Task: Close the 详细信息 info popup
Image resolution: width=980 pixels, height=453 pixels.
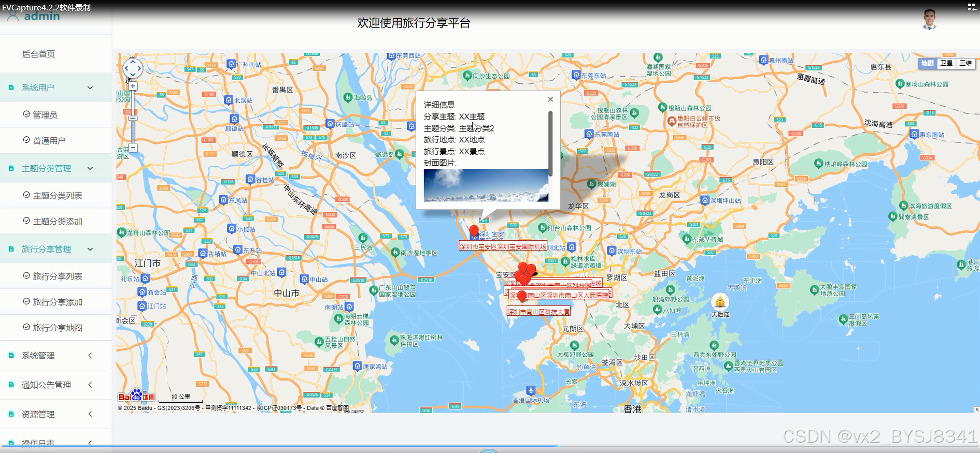Action: tap(550, 99)
